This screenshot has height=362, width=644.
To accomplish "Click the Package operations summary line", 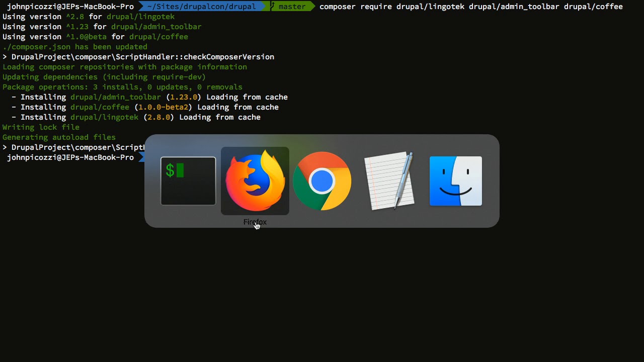I will [122, 87].
